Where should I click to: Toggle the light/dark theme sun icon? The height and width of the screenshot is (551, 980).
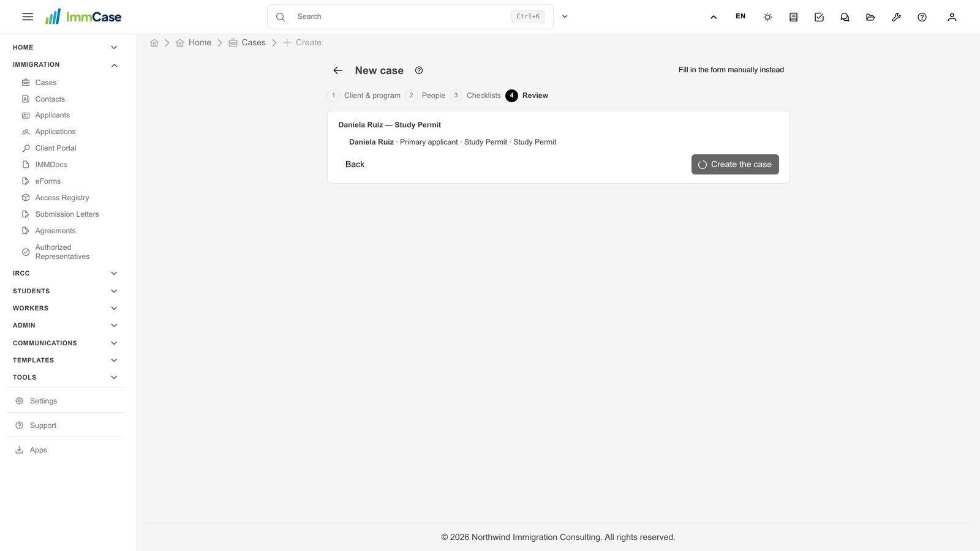(767, 17)
